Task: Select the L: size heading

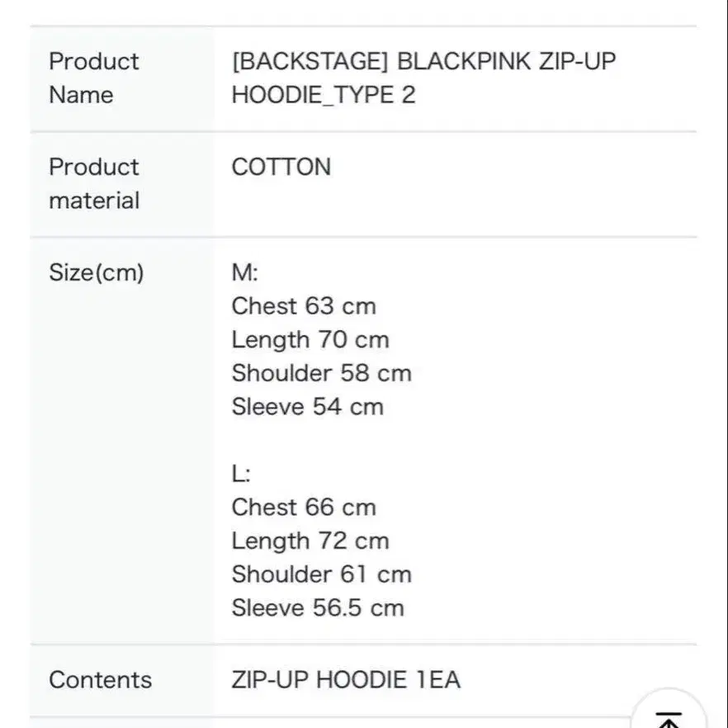Action: [x=241, y=474]
